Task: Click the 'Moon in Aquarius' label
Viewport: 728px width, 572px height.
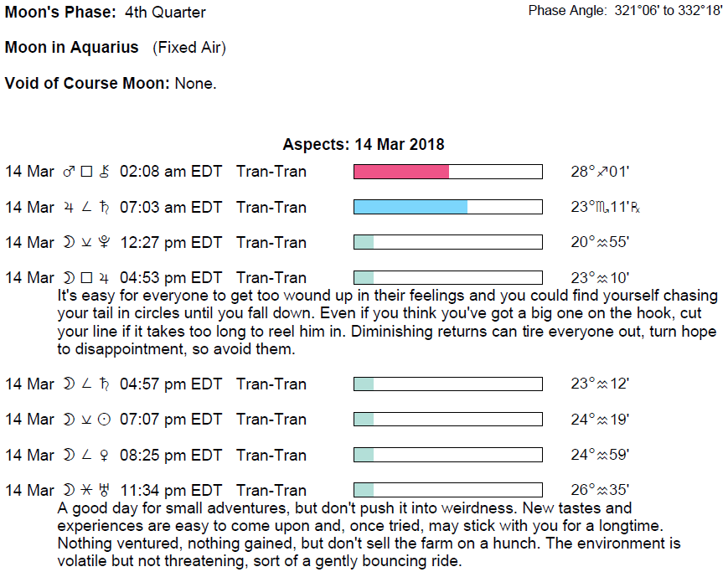Action: [72, 48]
